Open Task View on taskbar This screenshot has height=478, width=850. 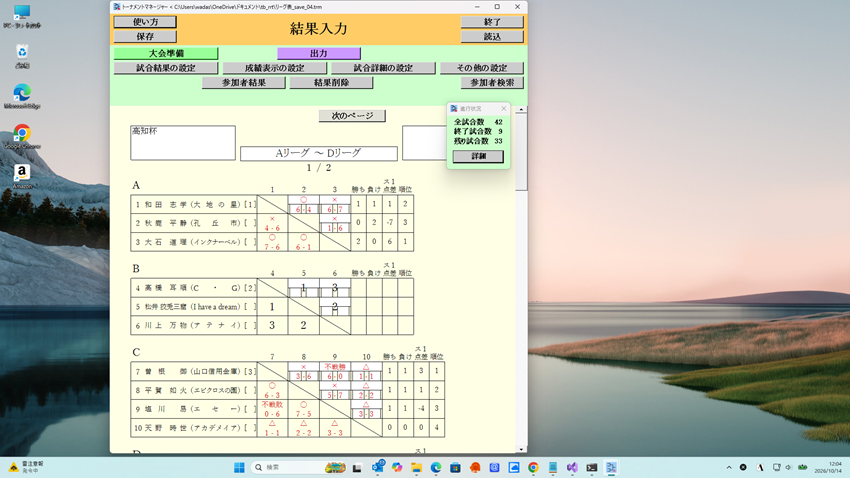(357, 467)
